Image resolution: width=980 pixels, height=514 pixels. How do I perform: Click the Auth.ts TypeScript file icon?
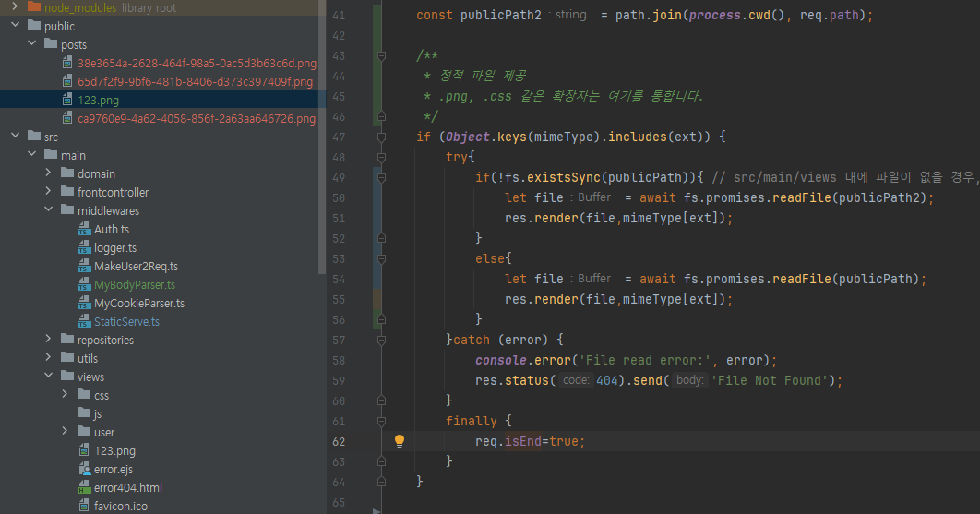84,230
